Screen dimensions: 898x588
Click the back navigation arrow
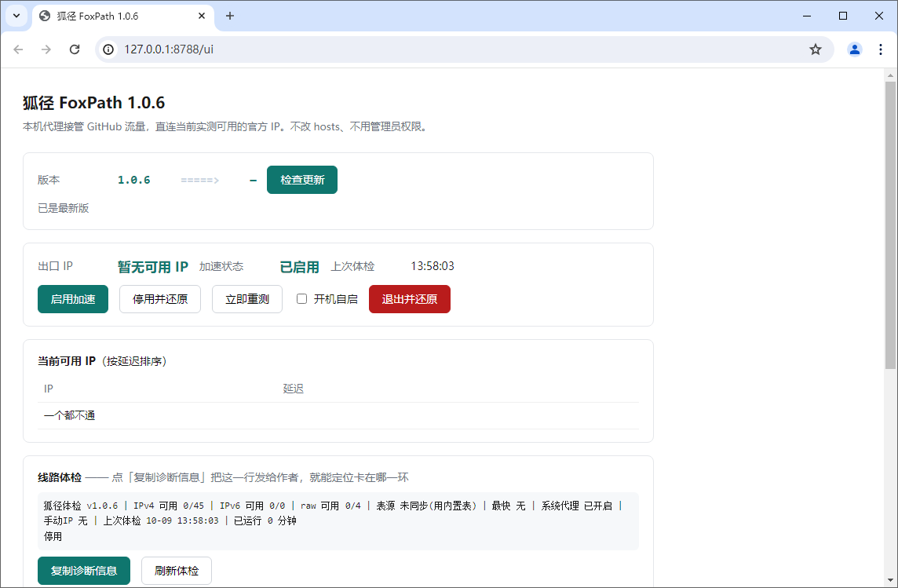(x=18, y=49)
